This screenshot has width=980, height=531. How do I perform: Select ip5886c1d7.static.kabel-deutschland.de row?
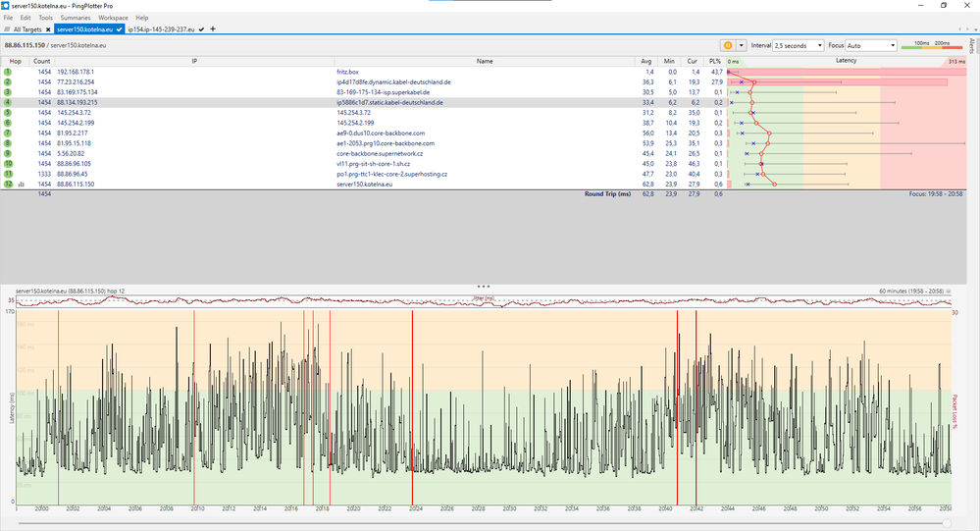(x=483, y=103)
